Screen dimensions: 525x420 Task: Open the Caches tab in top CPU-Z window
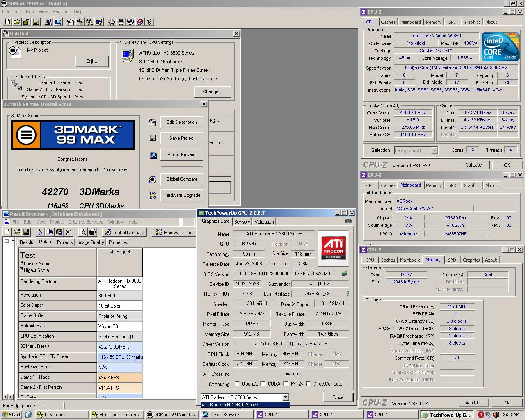click(388, 22)
